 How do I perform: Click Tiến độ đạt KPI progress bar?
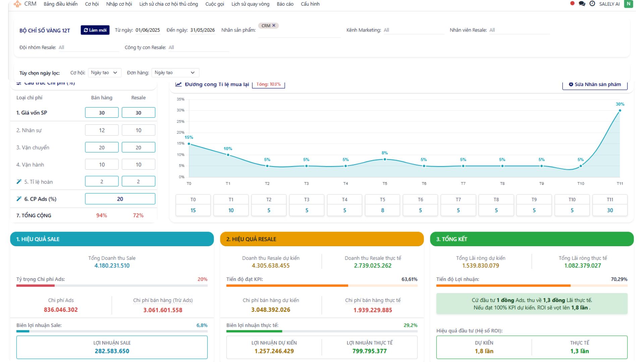tap(322, 286)
